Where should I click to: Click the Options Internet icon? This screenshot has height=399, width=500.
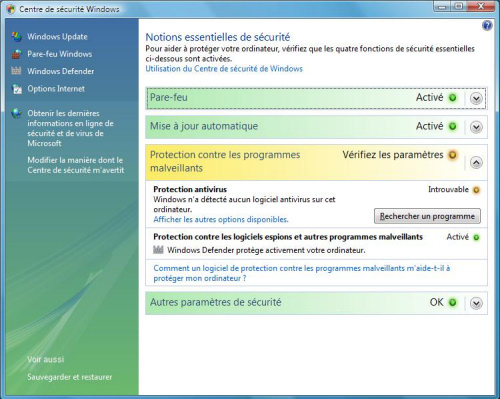coord(16,89)
